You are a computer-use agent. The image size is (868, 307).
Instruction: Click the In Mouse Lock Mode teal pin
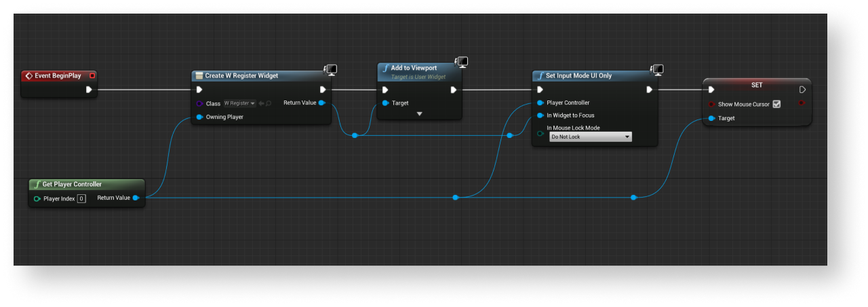coord(540,133)
